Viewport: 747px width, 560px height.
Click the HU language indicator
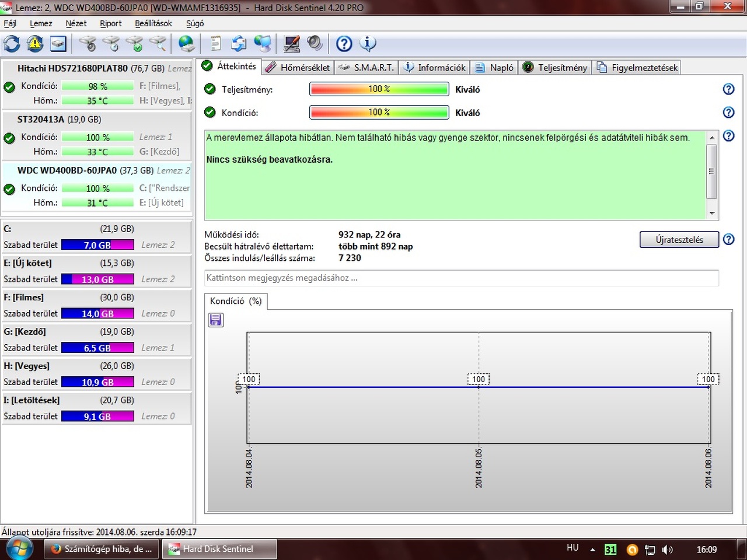[573, 548]
